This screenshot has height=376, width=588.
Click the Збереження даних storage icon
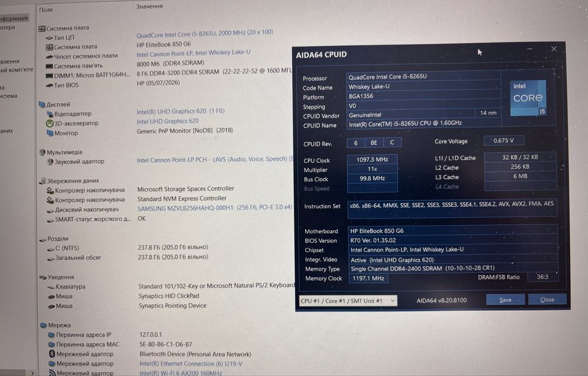42,182
